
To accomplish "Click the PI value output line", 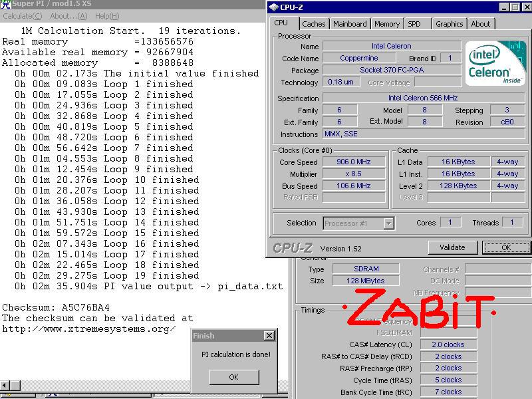I will (148, 286).
